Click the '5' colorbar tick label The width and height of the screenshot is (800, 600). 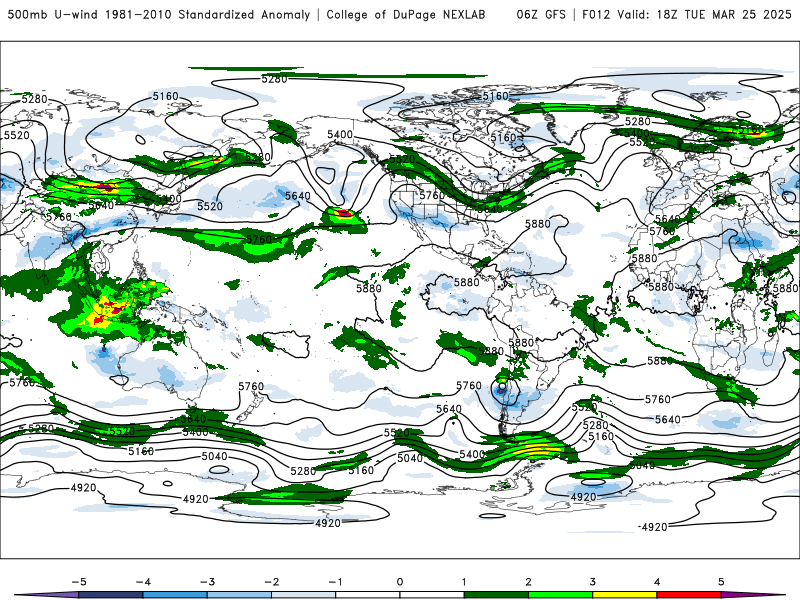[x=721, y=582]
